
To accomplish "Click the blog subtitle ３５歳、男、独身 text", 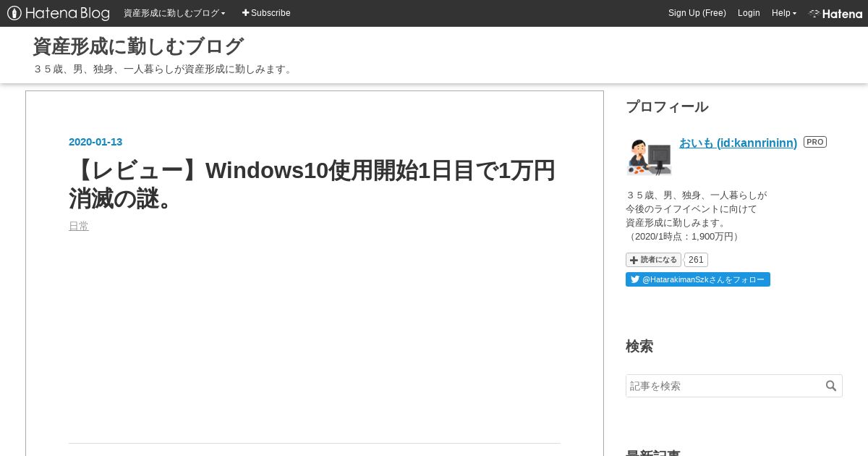I will pyautogui.click(x=163, y=69).
